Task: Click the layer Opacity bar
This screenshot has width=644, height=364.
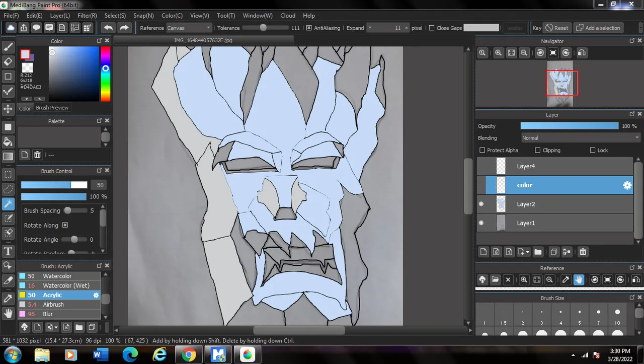Action: pos(570,126)
